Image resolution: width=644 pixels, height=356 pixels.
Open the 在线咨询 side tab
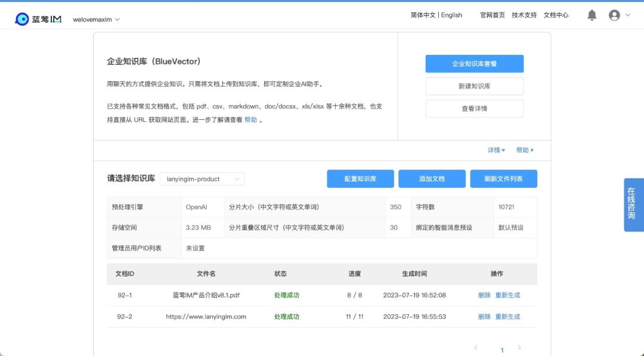click(x=633, y=205)
